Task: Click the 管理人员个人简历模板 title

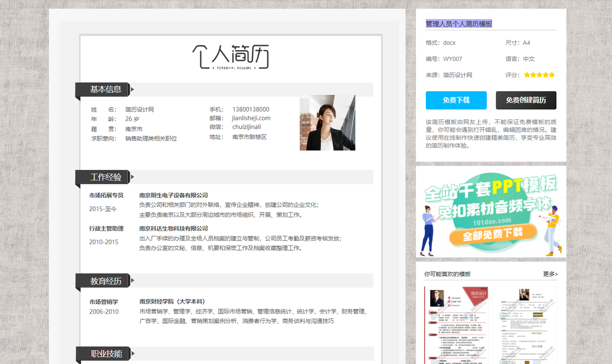Action: click(x=459, y=24)
